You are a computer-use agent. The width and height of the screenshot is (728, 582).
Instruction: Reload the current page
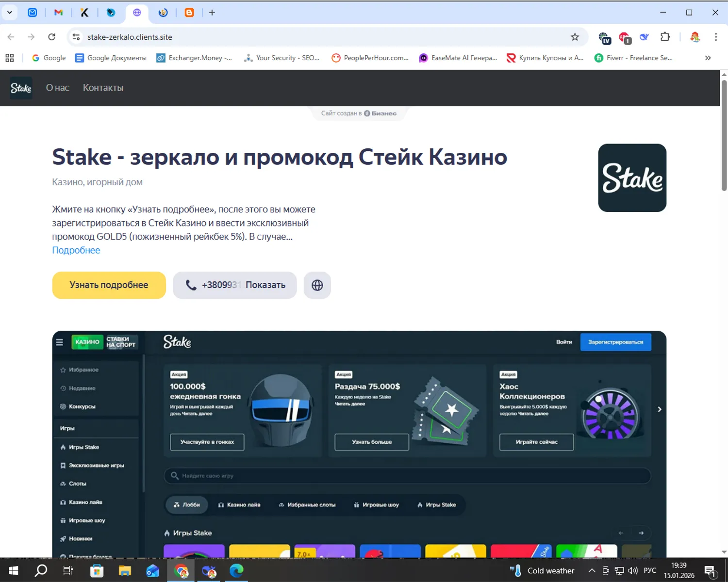coord(52,37)
